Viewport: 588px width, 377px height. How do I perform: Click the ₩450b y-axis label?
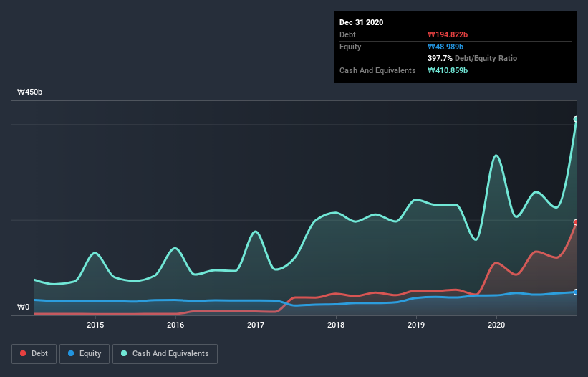pyautogui.click(x=29, y=92)
